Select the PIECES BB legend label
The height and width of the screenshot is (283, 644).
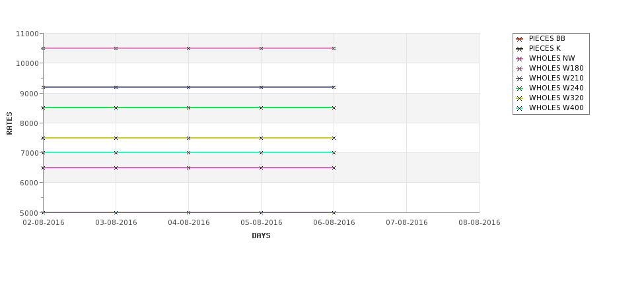point(547,39)
